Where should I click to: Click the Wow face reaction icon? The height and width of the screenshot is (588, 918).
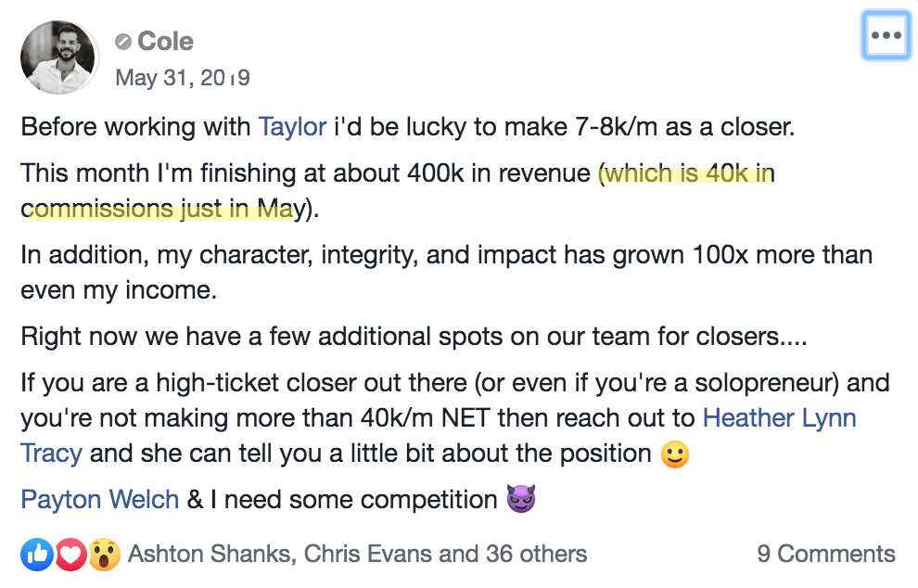[x=104, y=555]
